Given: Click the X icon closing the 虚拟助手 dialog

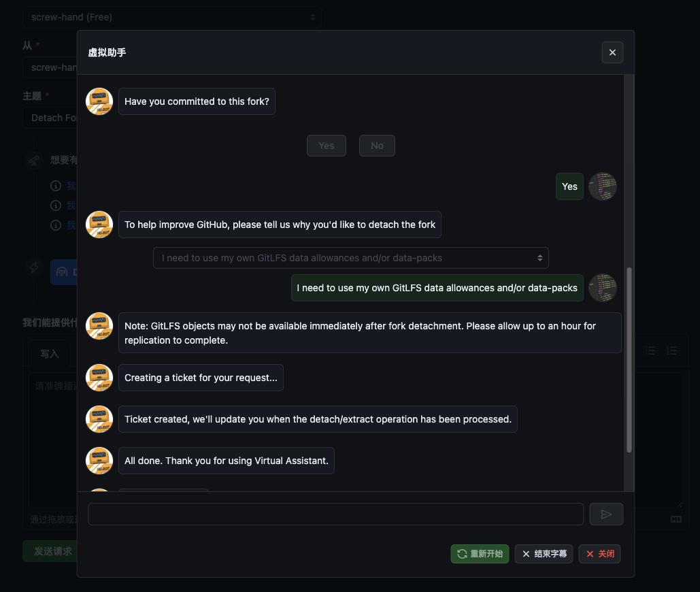Looking at the screenshot, I should click(612, 52).
